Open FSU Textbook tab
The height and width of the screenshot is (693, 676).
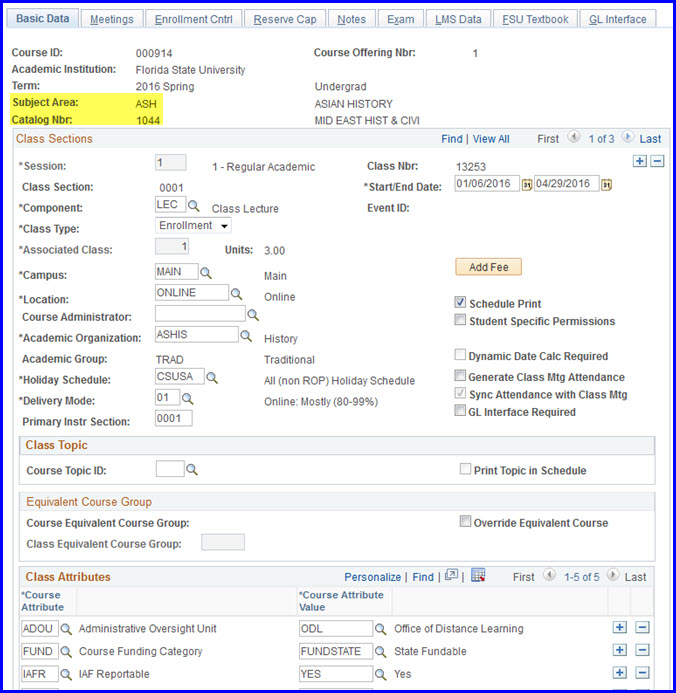(535, 19)
